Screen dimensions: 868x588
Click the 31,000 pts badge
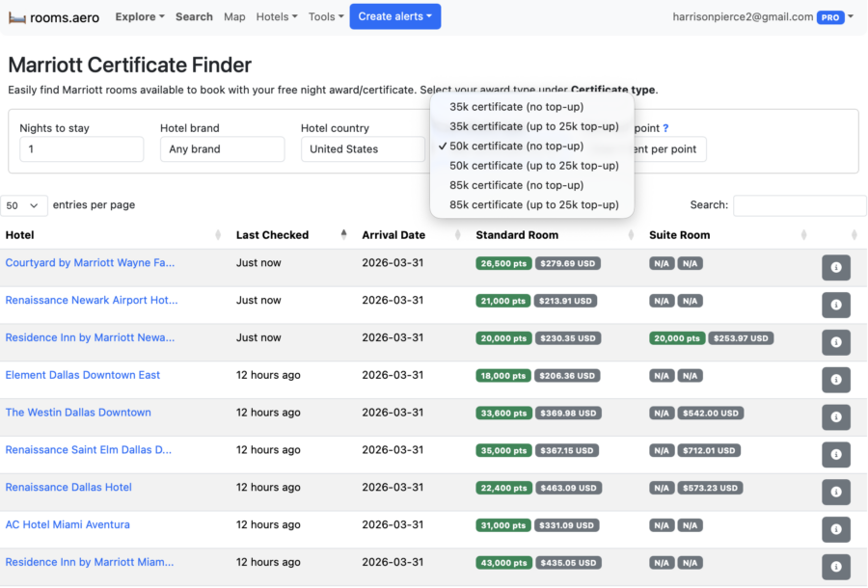503,525
